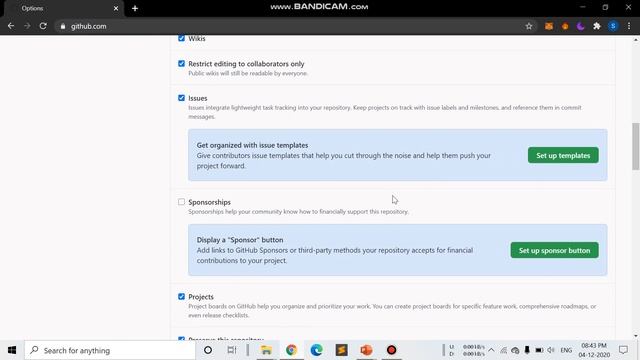Open Chrome's three-dot menu
Image resolution: width=640 pixels, height=360 pixels.
coord(629,26)
